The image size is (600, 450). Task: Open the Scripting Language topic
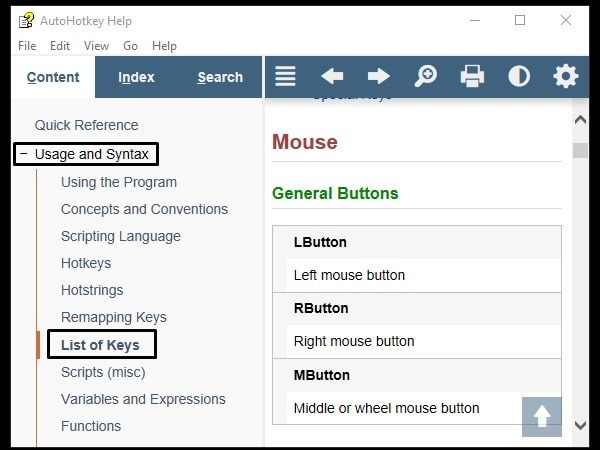(x=121, y=236)
